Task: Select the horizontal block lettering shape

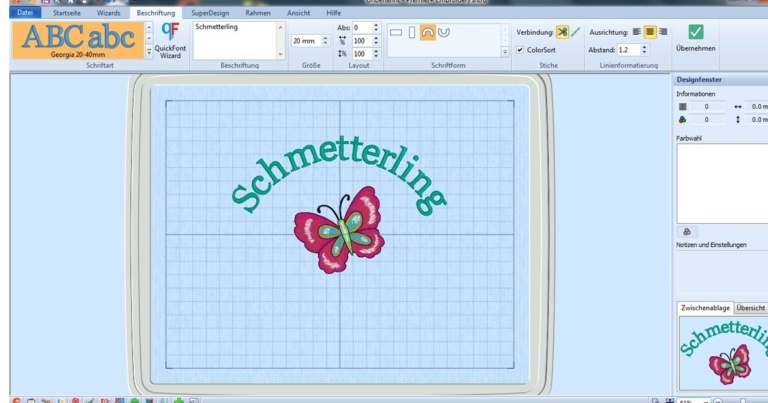Action: click(x=396, y=33)
